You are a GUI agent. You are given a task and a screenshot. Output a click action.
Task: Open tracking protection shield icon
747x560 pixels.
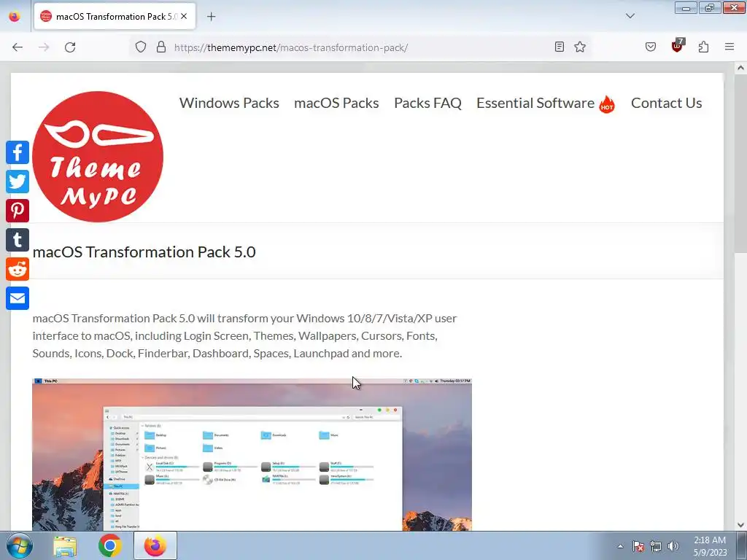[141, 47]
